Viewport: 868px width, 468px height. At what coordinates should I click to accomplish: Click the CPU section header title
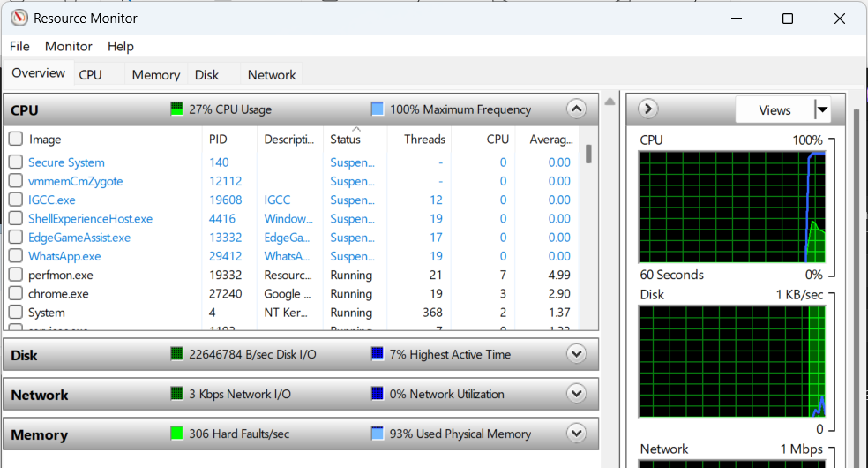[x=25, y=110]
